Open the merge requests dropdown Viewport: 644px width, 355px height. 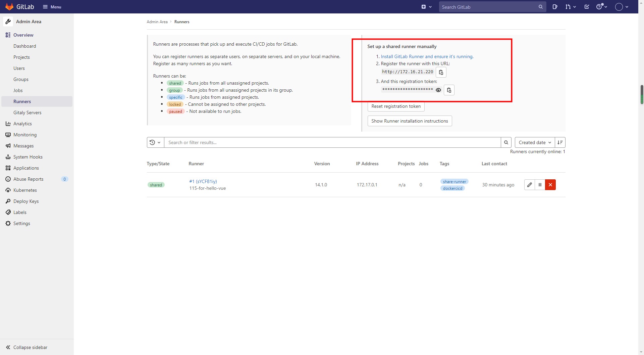[570, 7]
